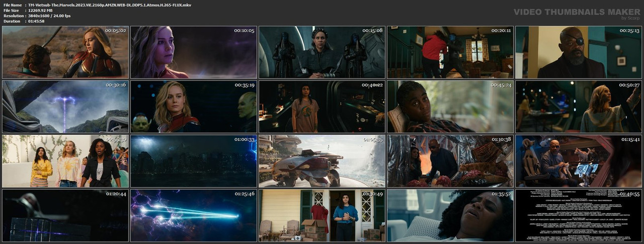Choose the frame at 00:45:24
644x244 pixels.
(x=450, y=107)
